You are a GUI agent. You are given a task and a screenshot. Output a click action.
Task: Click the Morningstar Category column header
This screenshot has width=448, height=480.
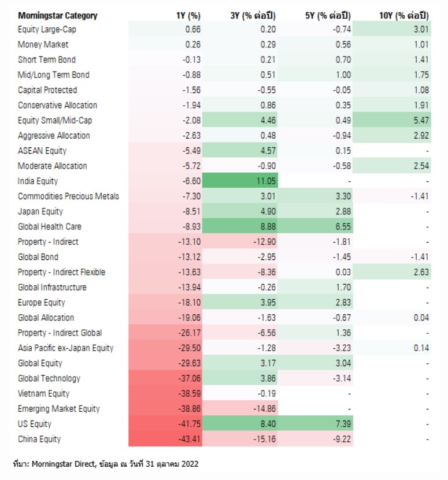(x=57, y=16)
